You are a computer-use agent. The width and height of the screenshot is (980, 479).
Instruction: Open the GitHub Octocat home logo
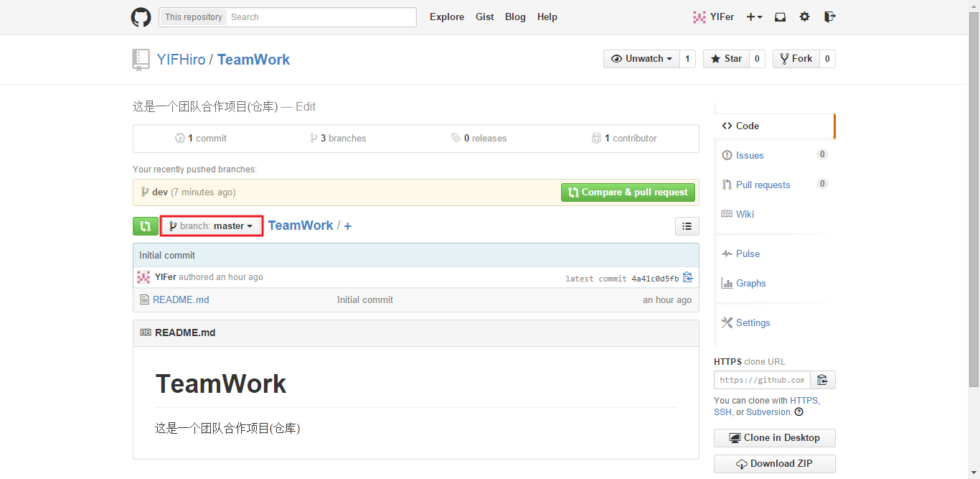point(141,17)
